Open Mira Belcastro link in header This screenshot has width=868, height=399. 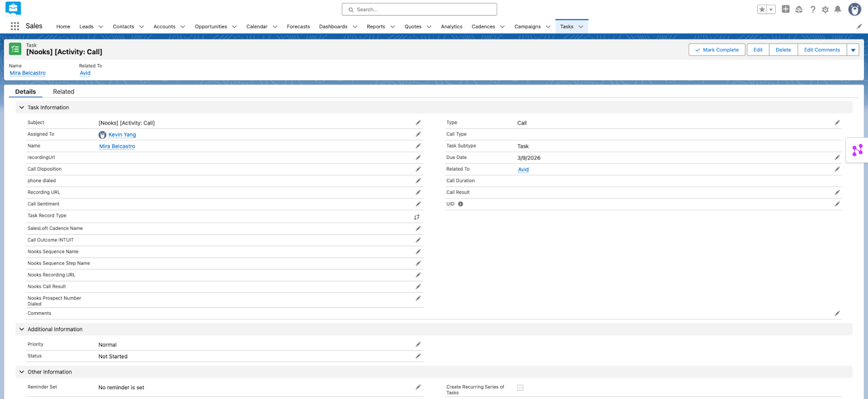pos(28,73)
